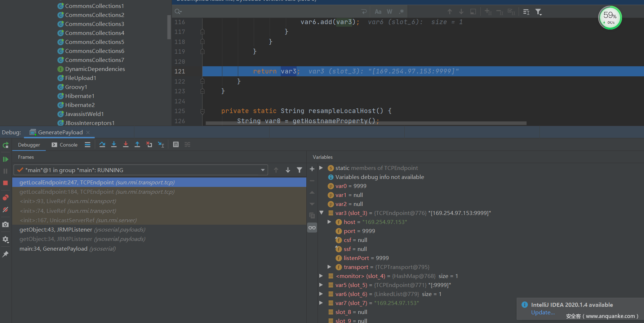
Task: Click the Update... link in the notification
Action: tap(543, 313)
